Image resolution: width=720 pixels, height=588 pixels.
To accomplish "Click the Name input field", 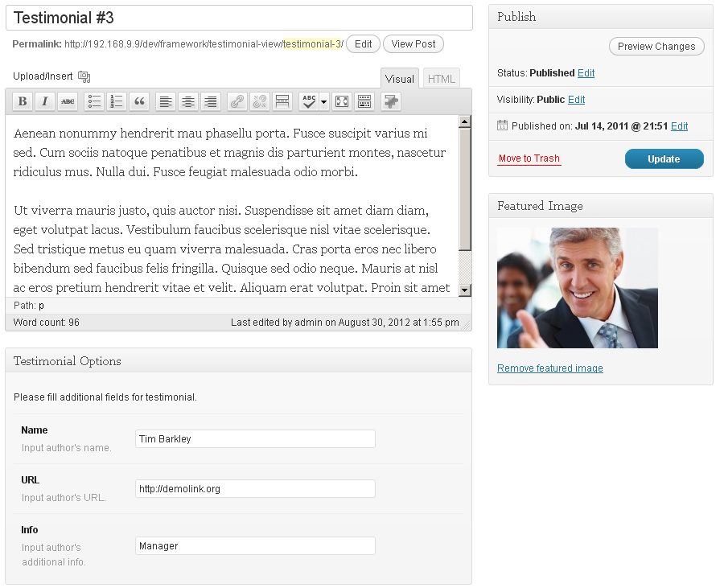I will coord(255,439).
